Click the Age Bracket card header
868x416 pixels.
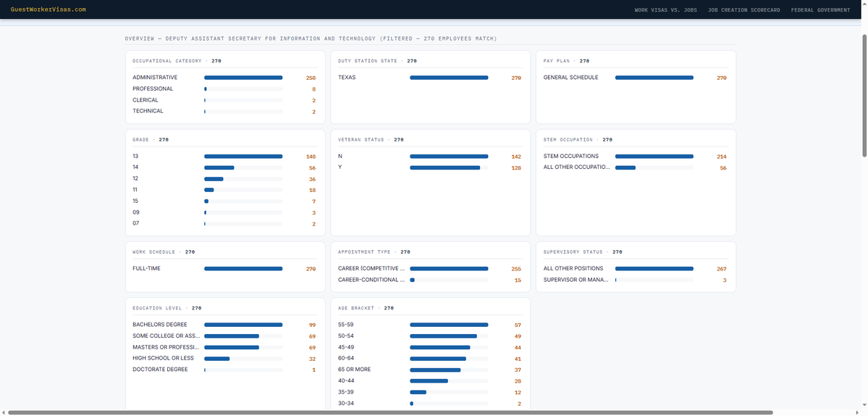click(366, 308)
